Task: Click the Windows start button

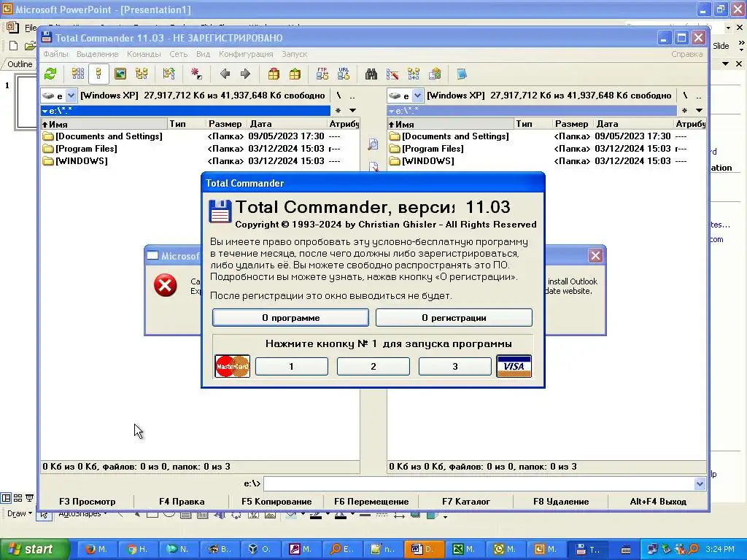Action: pyautogui.click(x=34, y=549)
